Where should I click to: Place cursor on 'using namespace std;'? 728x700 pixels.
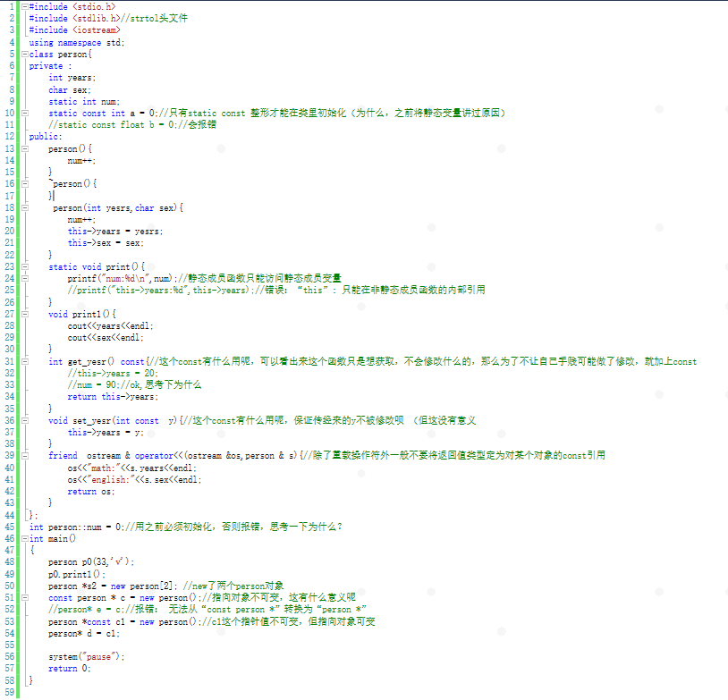click(77, 42)
